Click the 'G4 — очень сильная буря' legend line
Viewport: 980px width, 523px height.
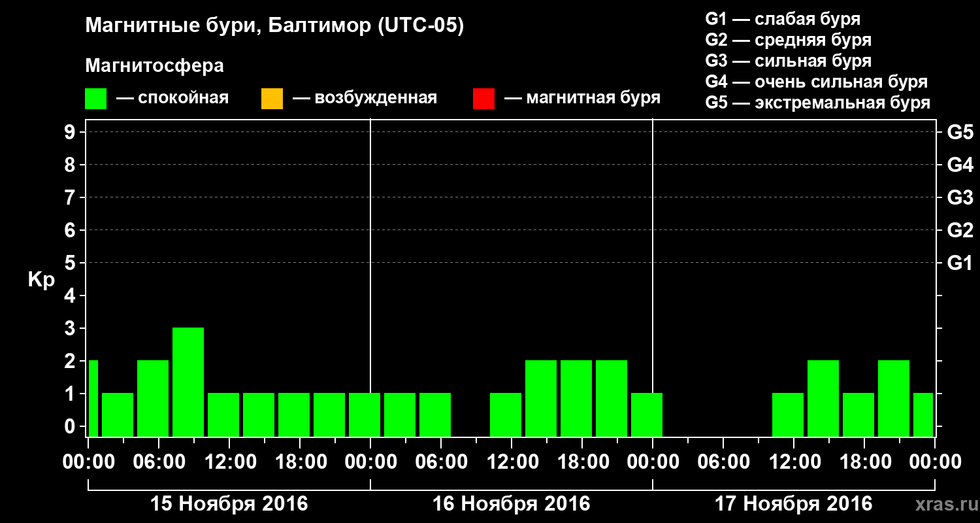click(816, 82)
